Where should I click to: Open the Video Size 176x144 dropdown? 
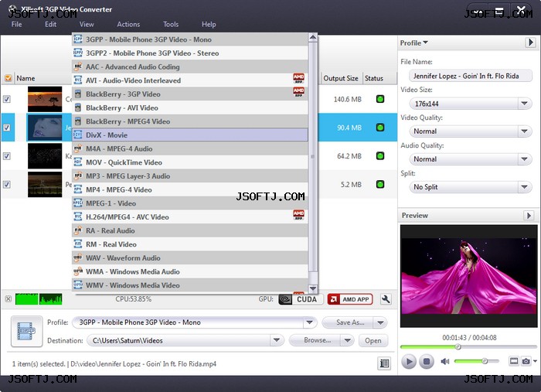pos(524,104)
